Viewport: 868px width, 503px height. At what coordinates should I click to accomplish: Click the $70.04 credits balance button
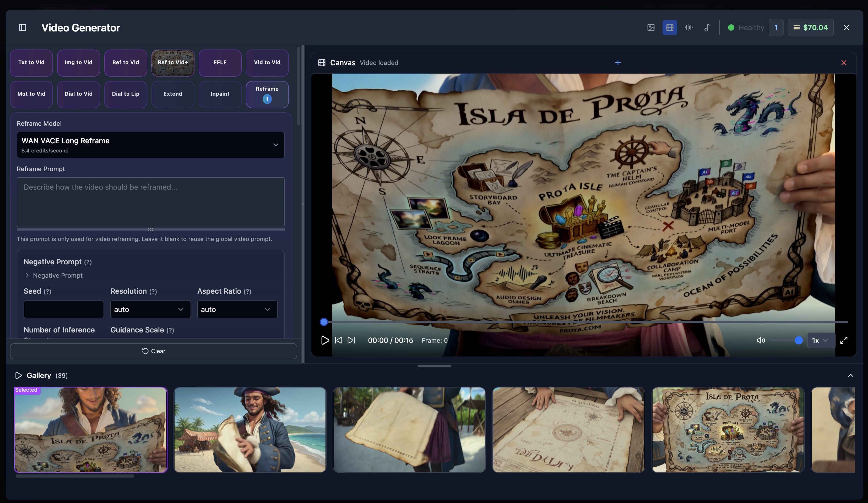click(x=811, y=28)
